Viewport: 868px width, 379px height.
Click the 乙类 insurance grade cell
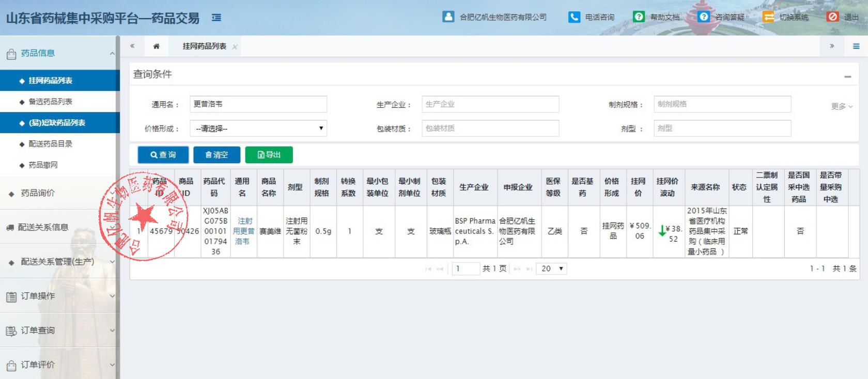coord(554,231)
